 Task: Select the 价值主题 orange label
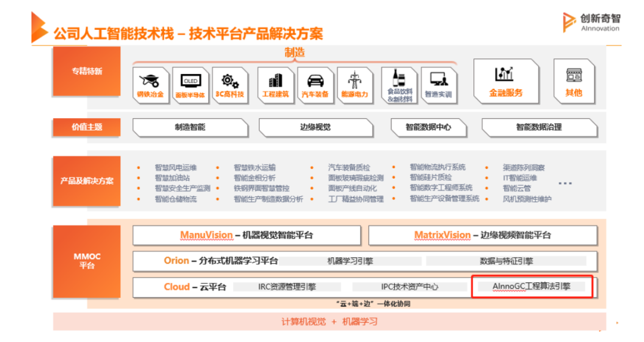pos(86,127)
